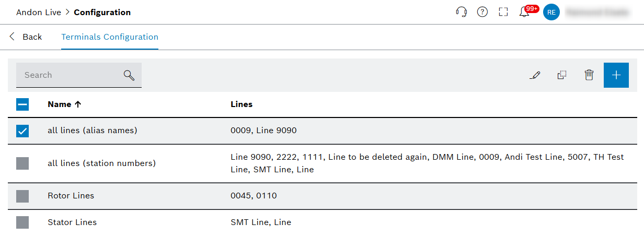The width and height of the screenshot is (644, 248).
Task: Open the notifications bell
Action: [x=524, y=12]
